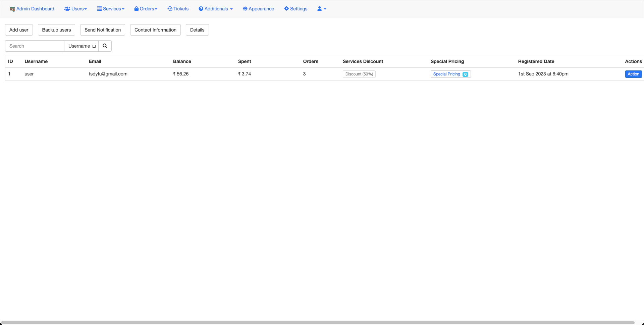
Task: Click the Admin Dashboard logo icon
Action: pos(12,9)
